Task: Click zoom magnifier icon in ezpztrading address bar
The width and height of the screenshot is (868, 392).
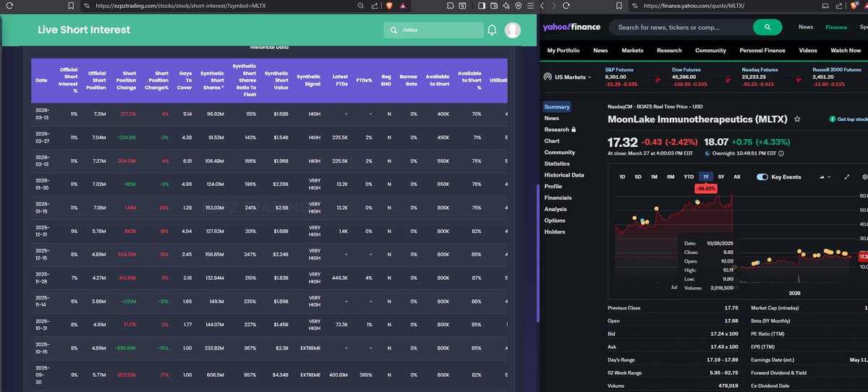Action: pos(360,6)
